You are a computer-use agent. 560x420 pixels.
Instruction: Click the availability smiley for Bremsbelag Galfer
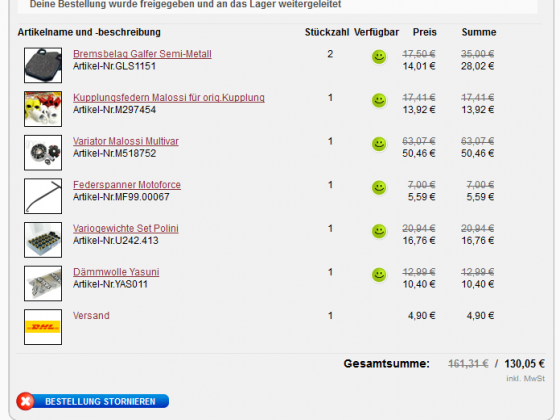(379, 57)
